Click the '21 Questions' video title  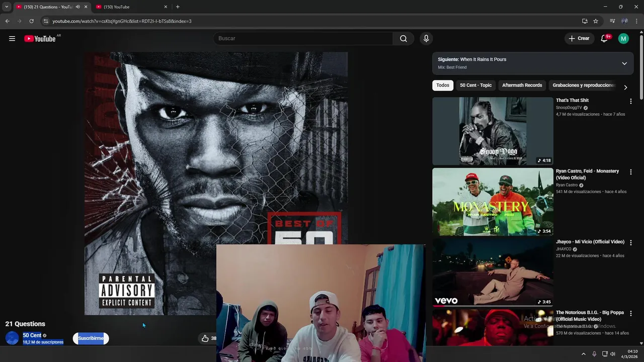25,324
